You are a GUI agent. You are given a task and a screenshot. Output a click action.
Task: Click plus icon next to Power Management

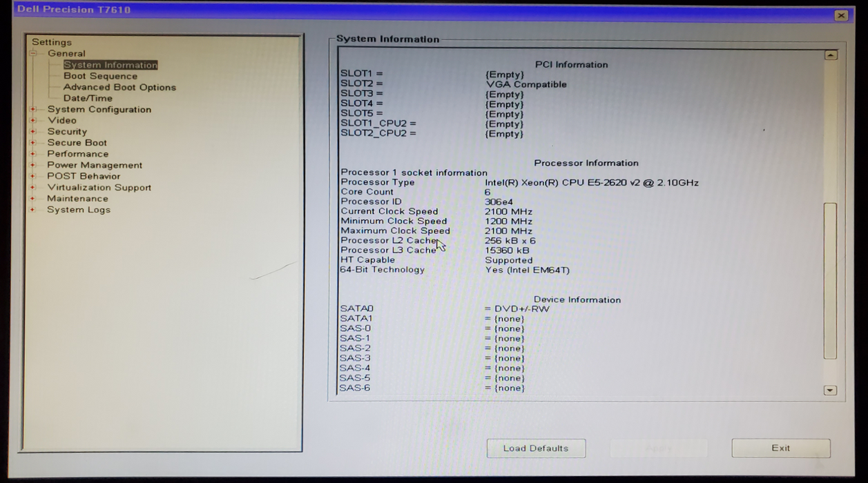33,166
